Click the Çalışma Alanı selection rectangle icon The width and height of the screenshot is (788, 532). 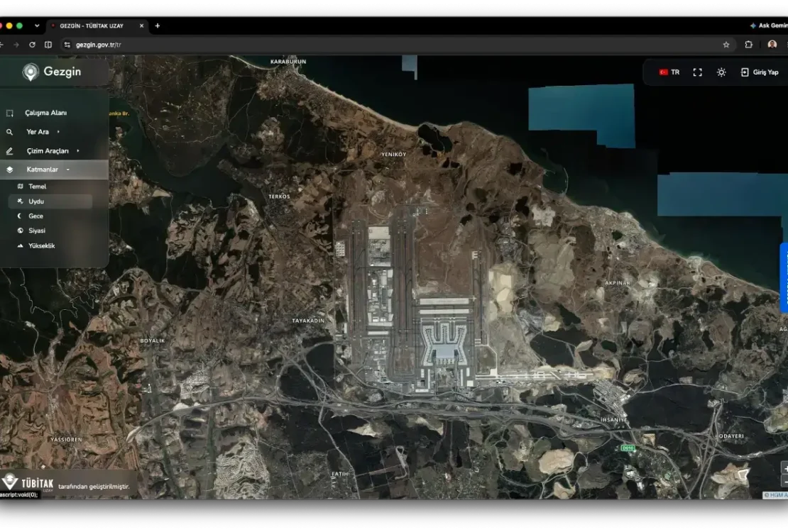(9, 113)
